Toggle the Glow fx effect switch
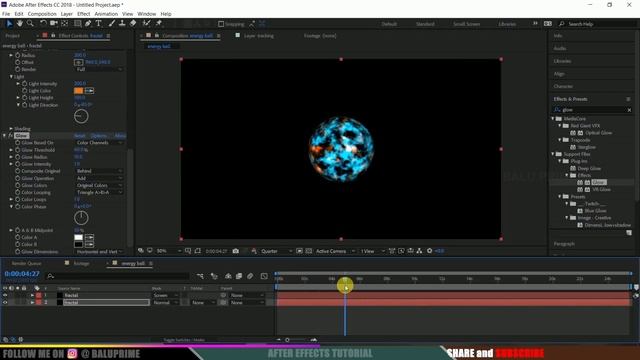 click(11, 136)
